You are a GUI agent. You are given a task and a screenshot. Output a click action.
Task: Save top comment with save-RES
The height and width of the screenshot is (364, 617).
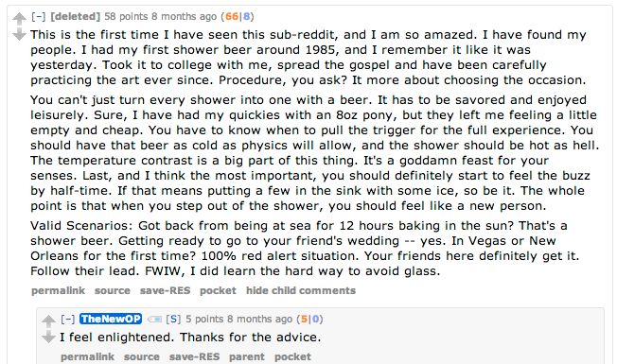pos(166,290)
